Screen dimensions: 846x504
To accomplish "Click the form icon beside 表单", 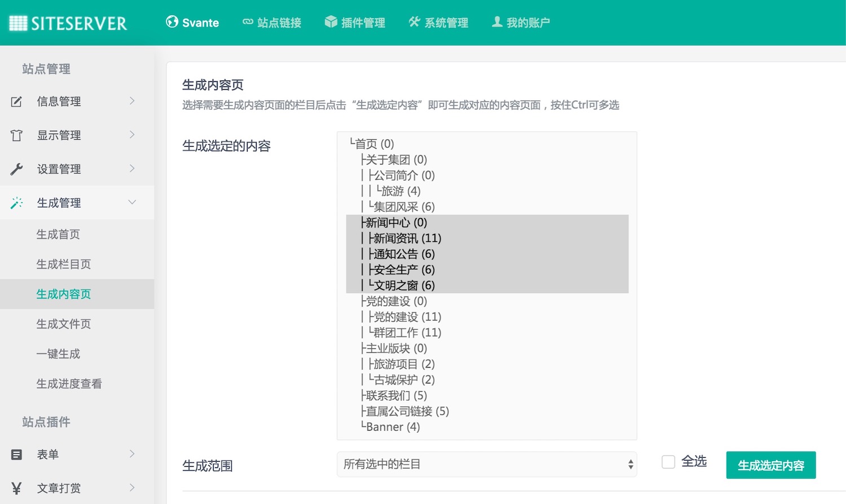I will (x=16, y=454).
